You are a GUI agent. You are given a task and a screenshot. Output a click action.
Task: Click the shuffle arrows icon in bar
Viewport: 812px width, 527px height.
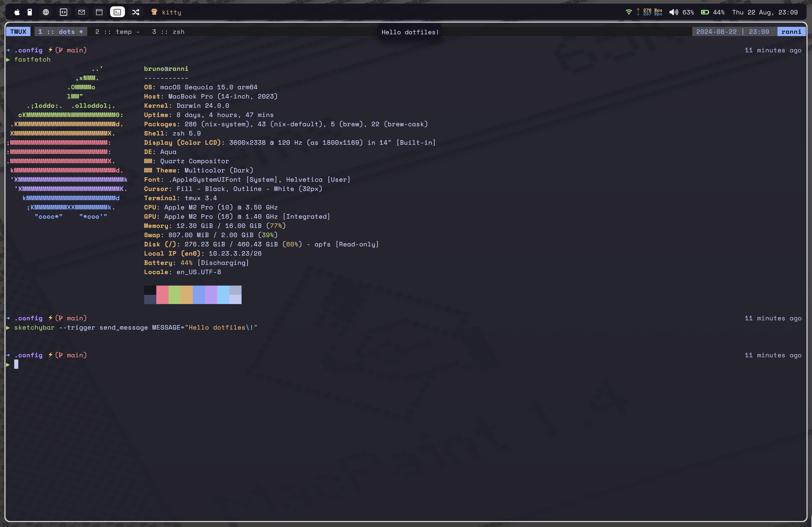[x=136, y=12]
